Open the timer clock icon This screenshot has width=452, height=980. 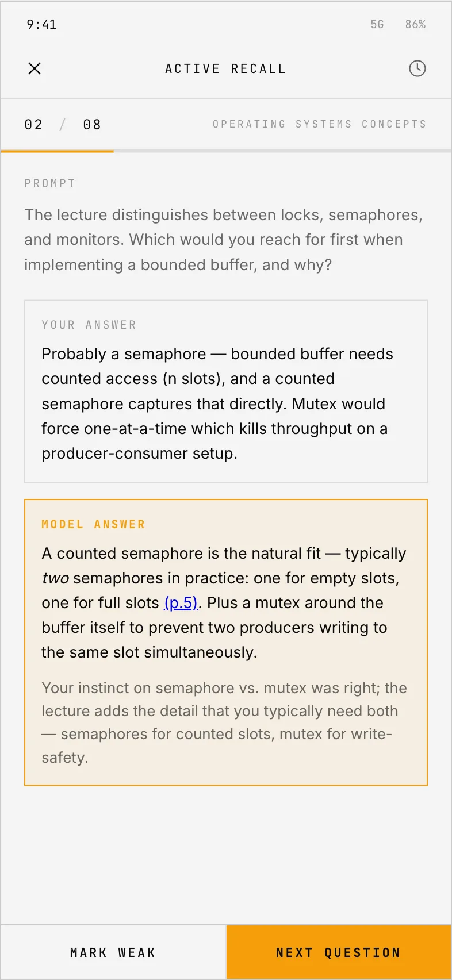(417, 68)
